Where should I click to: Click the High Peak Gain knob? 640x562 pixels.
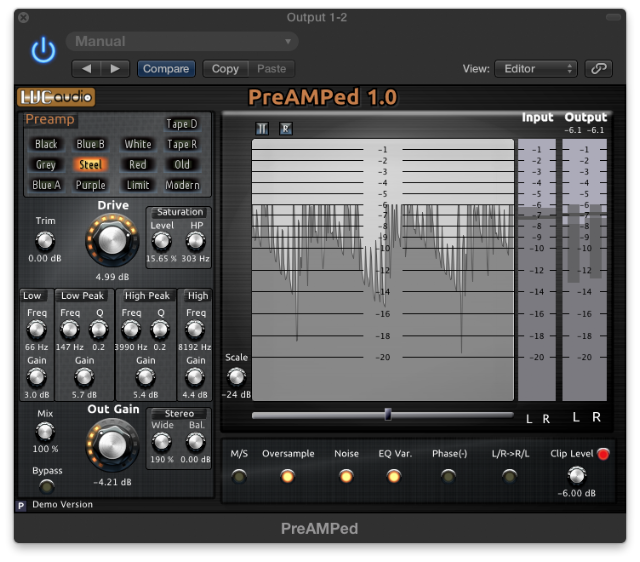click(x=145, y=377)
